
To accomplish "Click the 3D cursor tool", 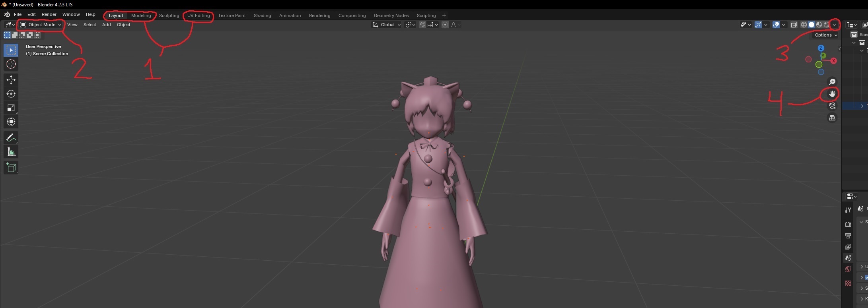I will point(11,64).
